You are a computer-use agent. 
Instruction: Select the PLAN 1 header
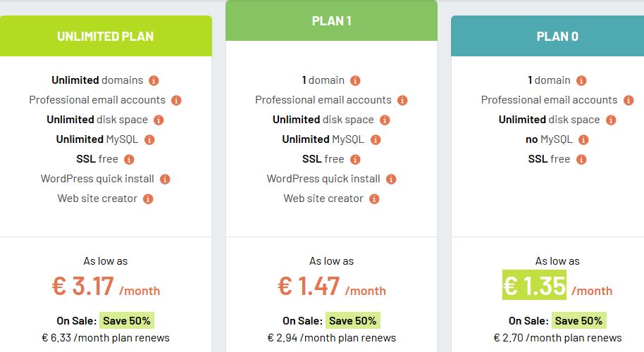click(331, 20)
